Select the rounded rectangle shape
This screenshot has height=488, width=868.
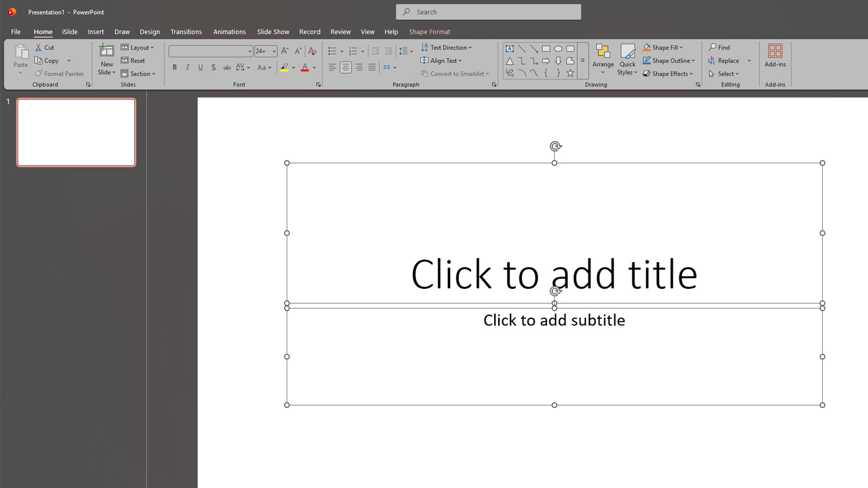(571, 49)
